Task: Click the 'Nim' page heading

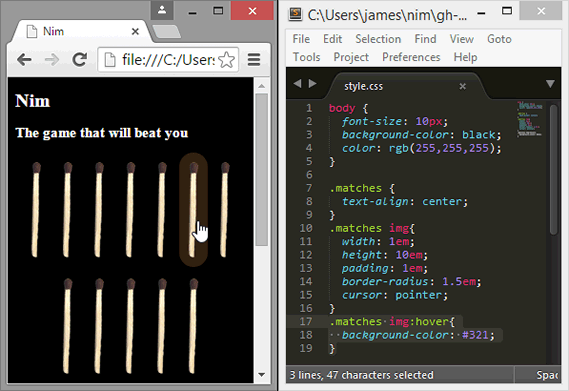Action: pyautogui.click(x=32, y=101)
